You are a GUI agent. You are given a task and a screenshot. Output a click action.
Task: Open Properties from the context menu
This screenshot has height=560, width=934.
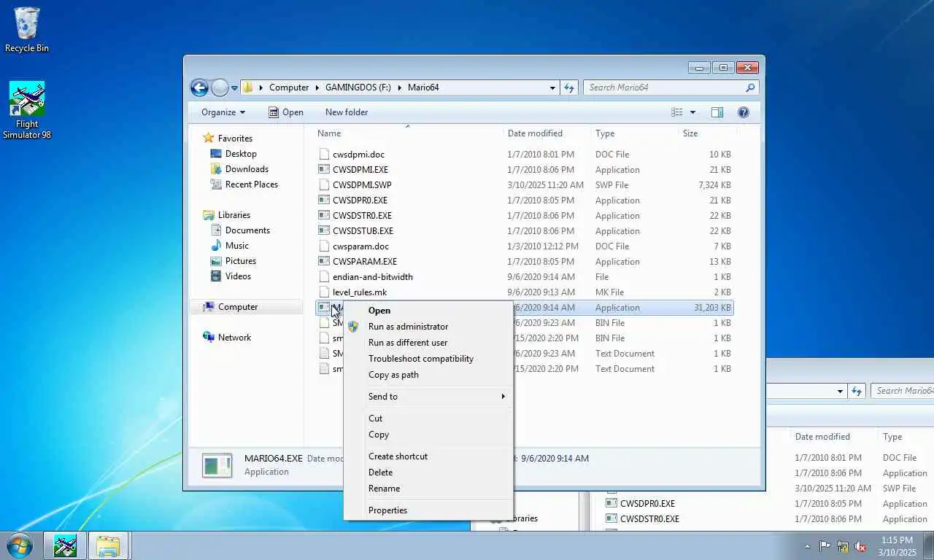click(428, 510)
